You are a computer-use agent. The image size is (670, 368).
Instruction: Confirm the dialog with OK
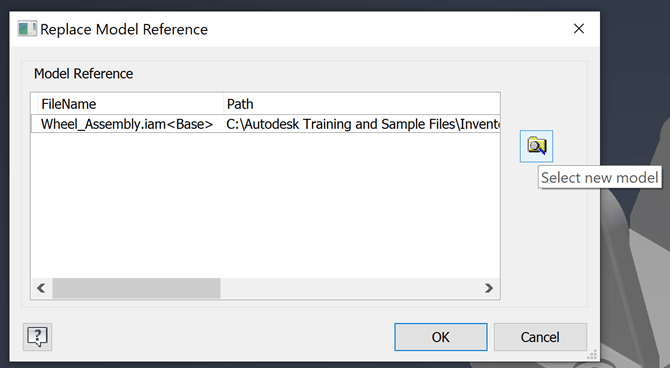441,337
